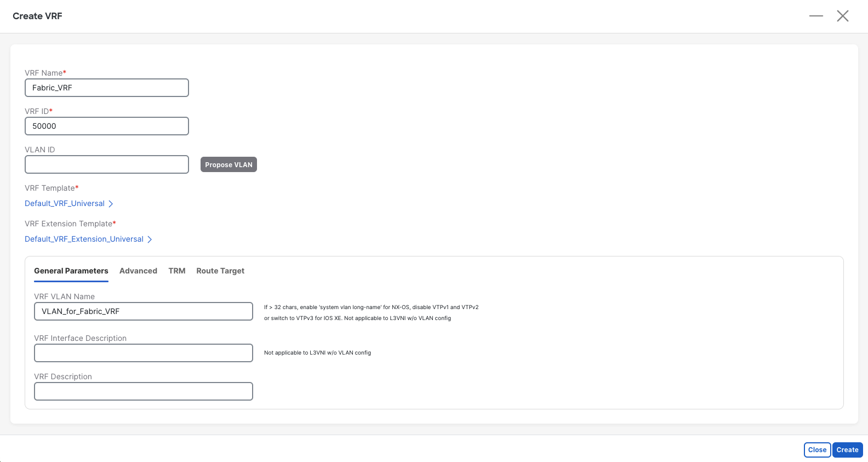
Task: Close the Create VRF dialog with X
Action: 843,16
